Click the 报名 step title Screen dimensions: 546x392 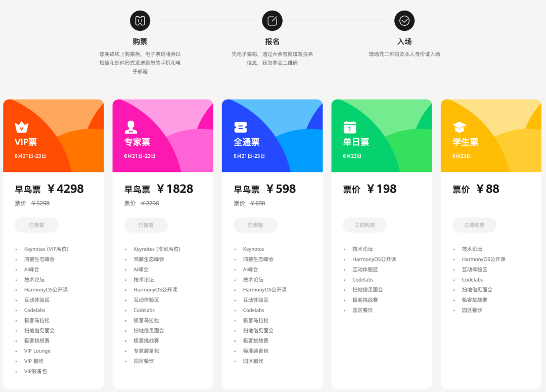[272, 41]
